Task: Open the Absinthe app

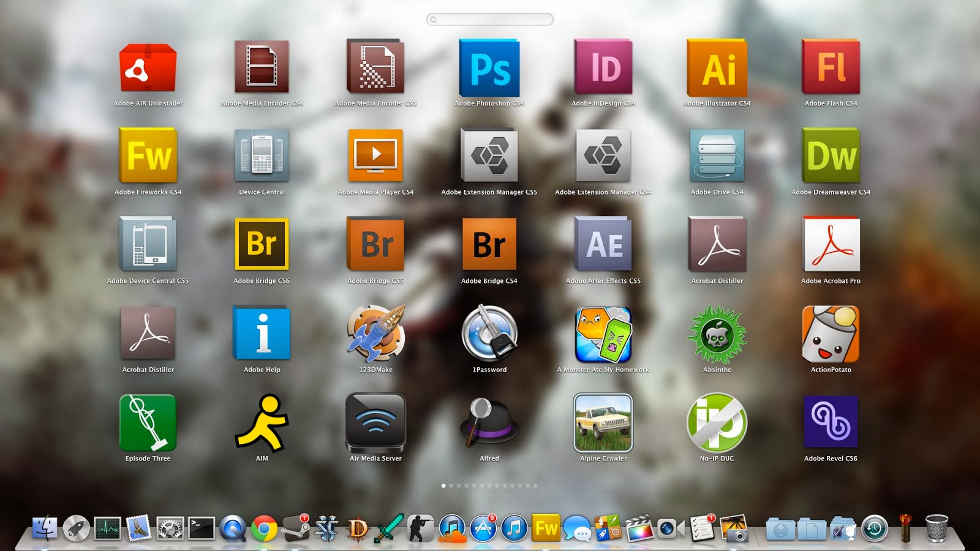Action: coord(717,334)
